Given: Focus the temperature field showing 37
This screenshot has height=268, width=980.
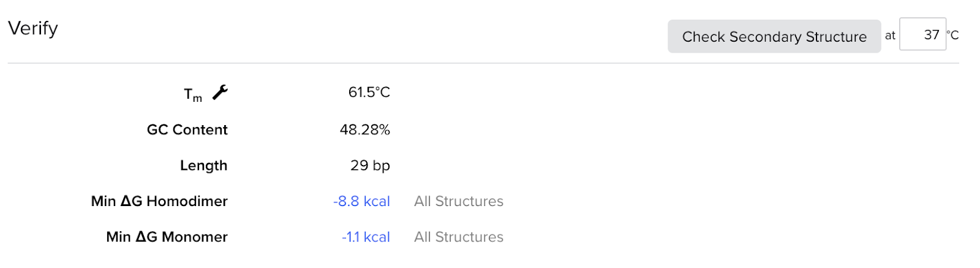Looking at the screenshot, I should click(922, 35).
